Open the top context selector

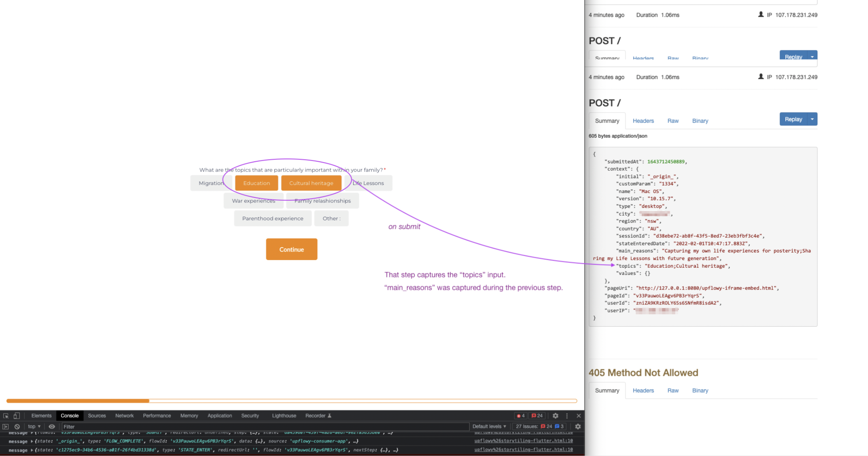34,426
